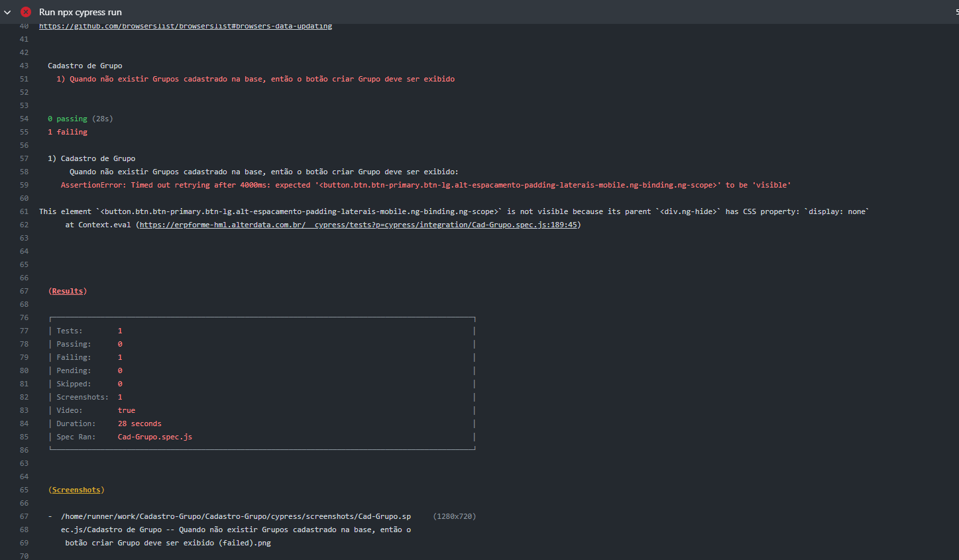Click line number 59

[x=24, y=185]
